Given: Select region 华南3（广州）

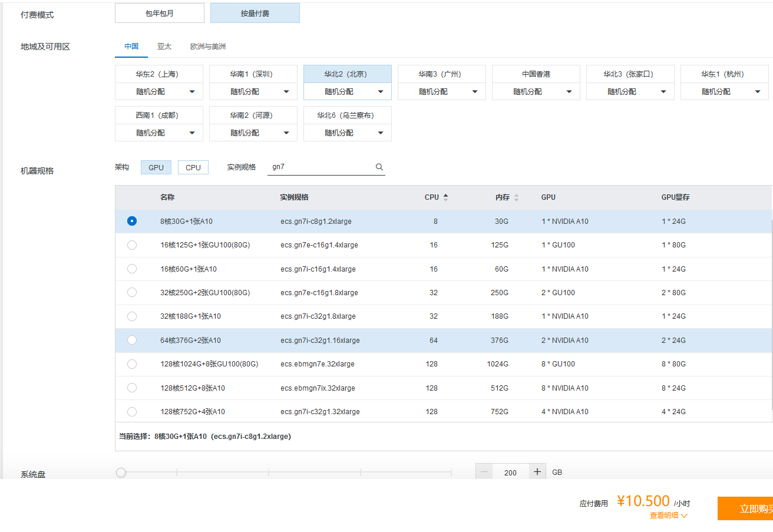Looking at the screenshot, I should tap(442, 74).
